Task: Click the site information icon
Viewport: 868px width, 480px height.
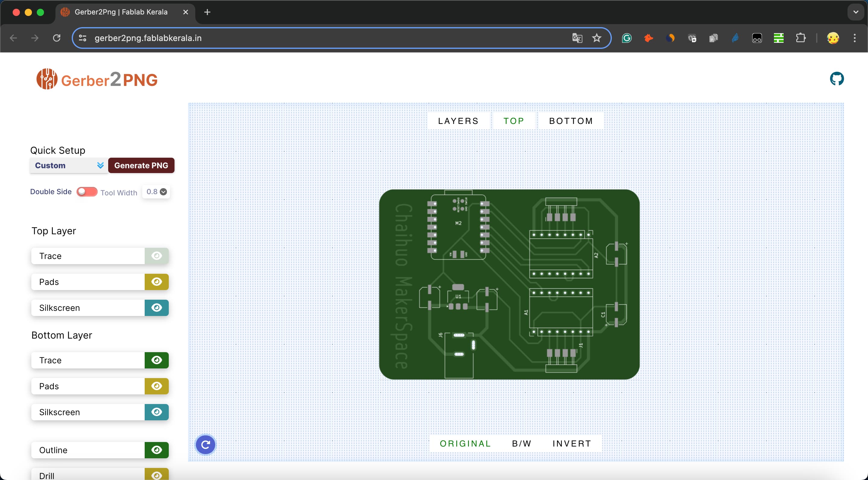Action: (83, 38)
